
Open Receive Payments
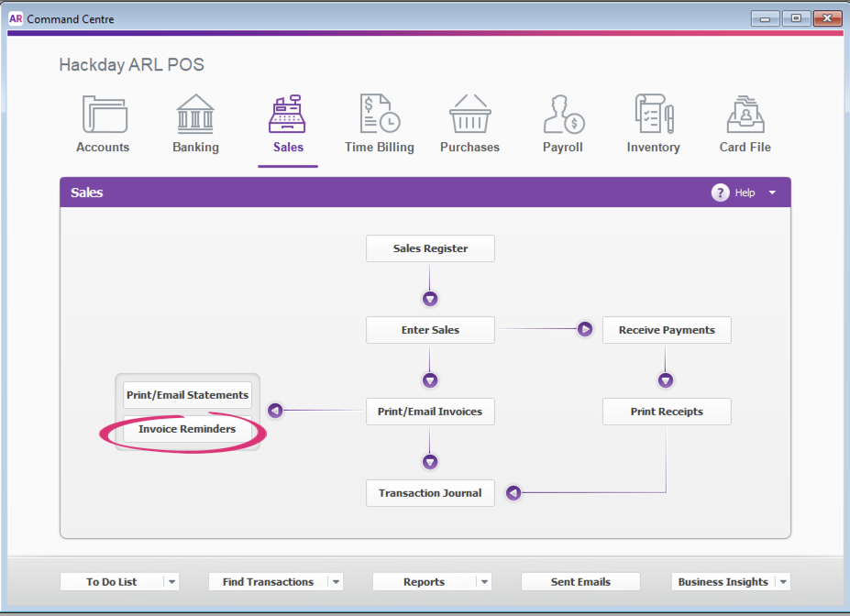(667, 330)
